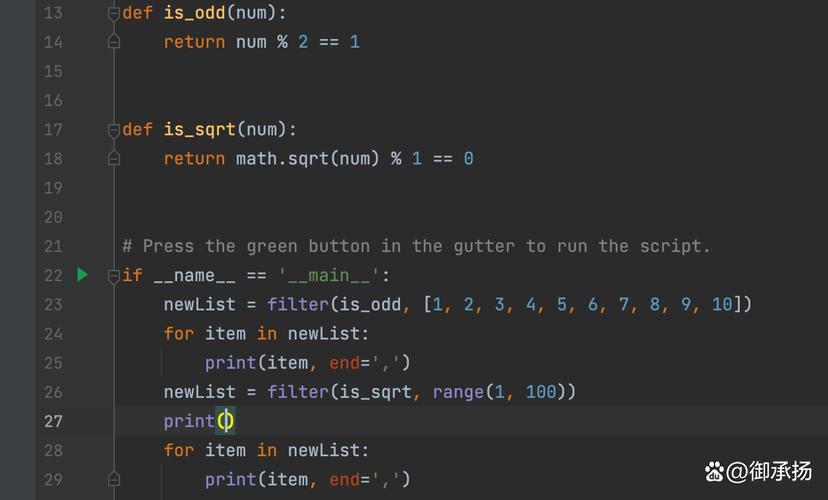Click 'end' keyword argument on line 29
Viewport: 828px width, 500px height.
click(344, 479)
